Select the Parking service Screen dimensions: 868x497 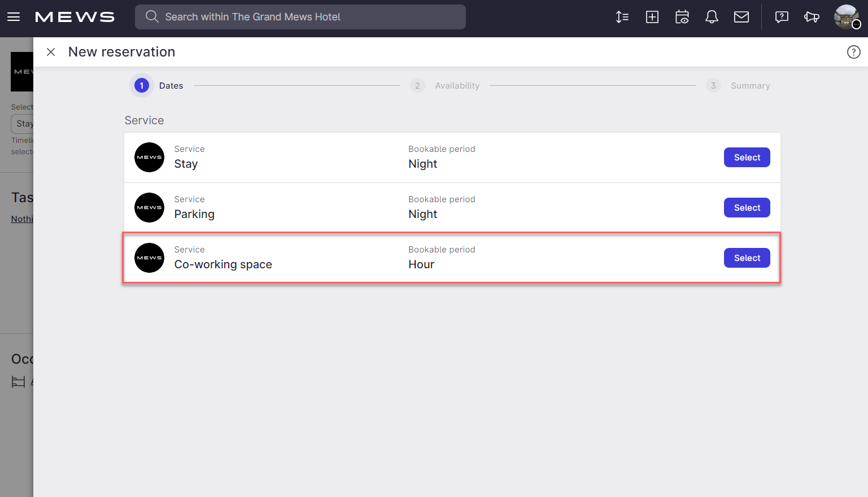747,208
